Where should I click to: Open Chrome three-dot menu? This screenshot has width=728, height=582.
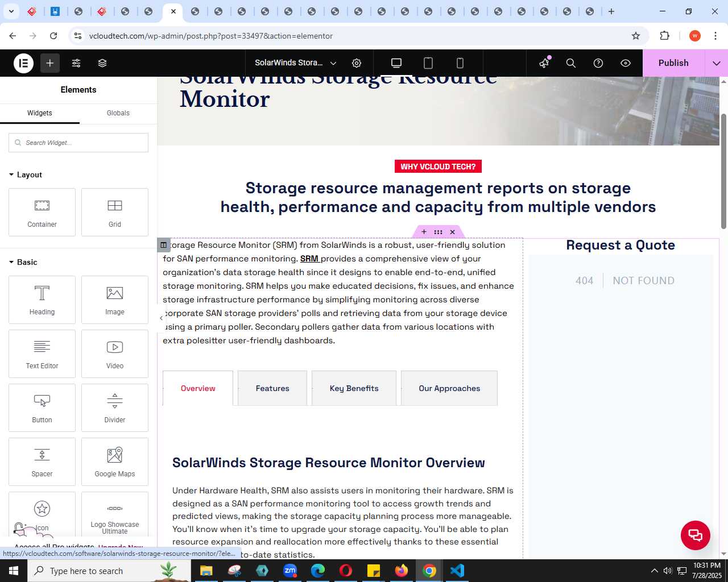[715, 36]
